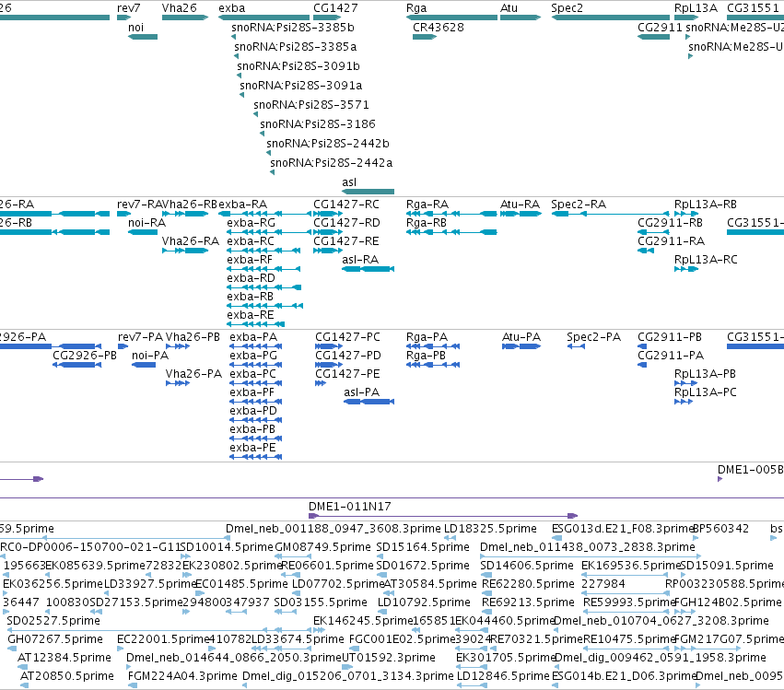This screenshot has height=690, width=784.
Task: Select the AT12384.5prime EST label
Action: click(x=64, y=658)
